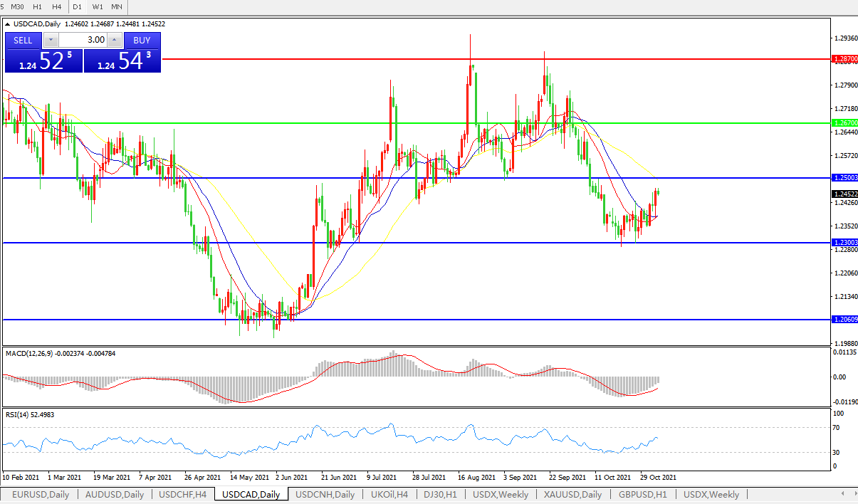This screenshot has height=504, width=858.
Task: Activate the D1 daily timeframe
Action: coord(78,6)
